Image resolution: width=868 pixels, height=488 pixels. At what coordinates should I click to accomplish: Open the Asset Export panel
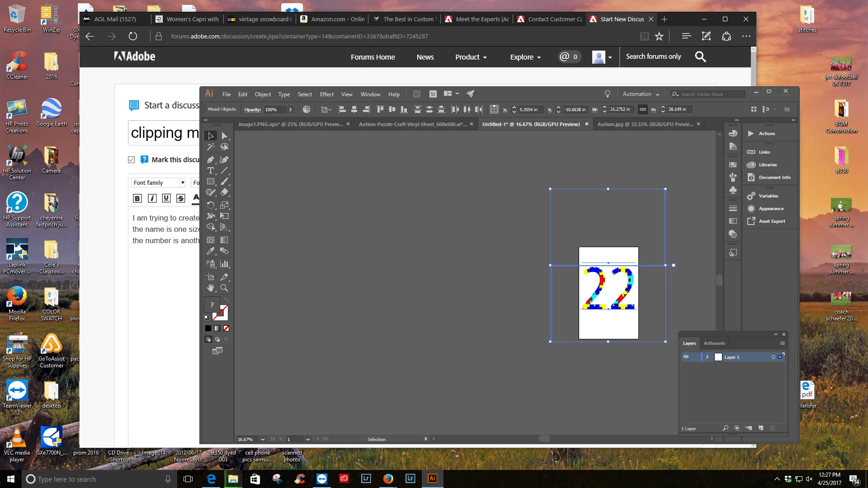point(772,221)
